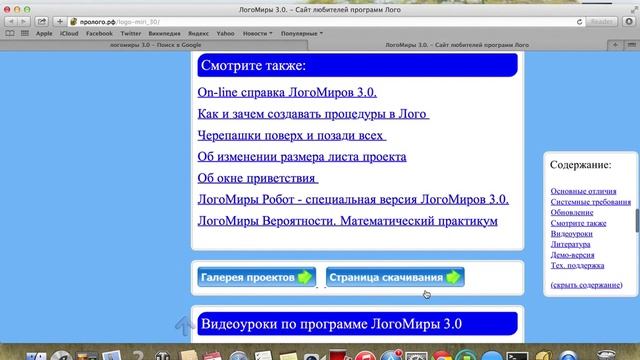Reload the page with the refresh icon
Image resolution: width=640 pixels, height=360 pixels.
(x=579, y=22)
